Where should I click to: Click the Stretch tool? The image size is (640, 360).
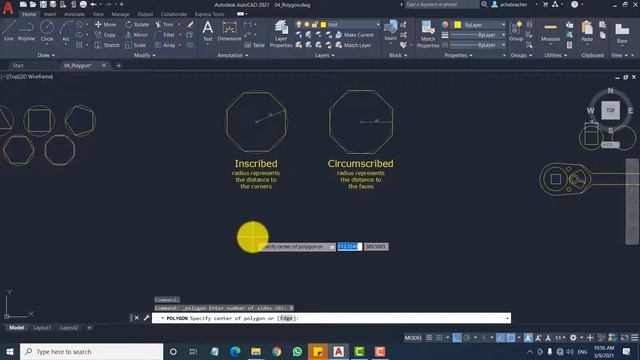(x=107, y=45)
